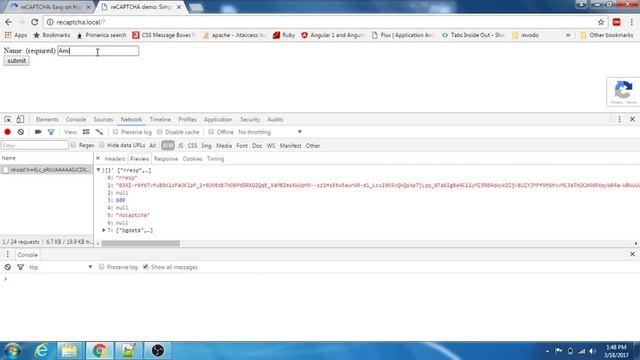Image resolution: width=640 pixels, height=360 pixels.
Task: Enable the network Preserve log checkbox
Action: tap(116, 132)
